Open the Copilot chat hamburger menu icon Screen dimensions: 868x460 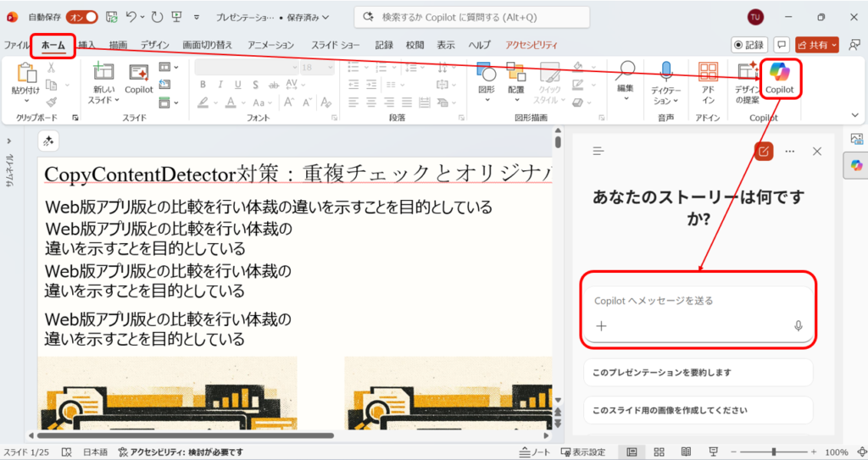point(598,151)
